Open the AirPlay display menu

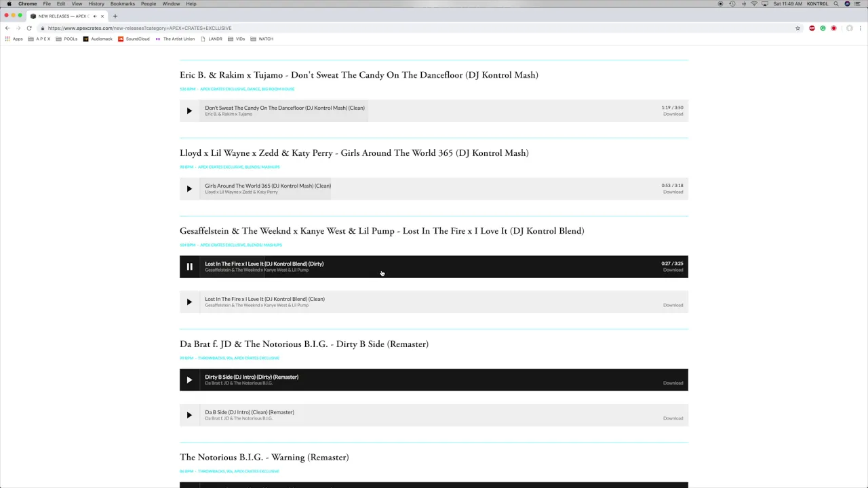point(765,4)
